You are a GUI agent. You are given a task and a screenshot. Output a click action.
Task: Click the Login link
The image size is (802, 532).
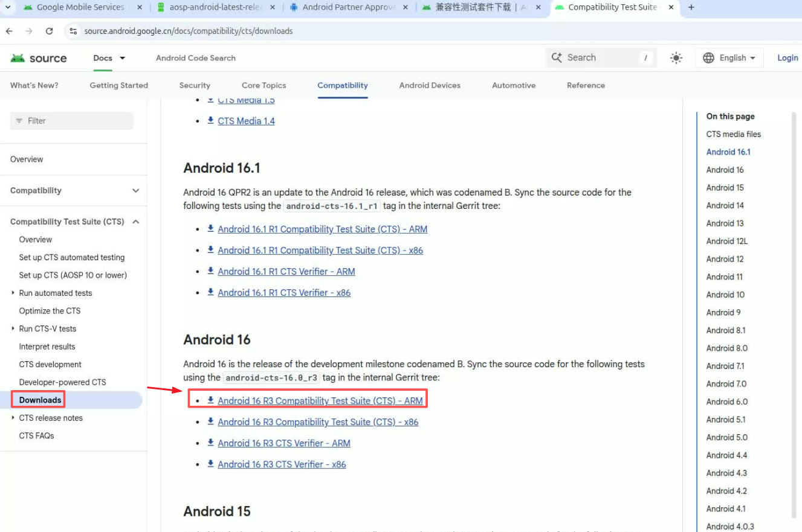click(x=787, y=58)
